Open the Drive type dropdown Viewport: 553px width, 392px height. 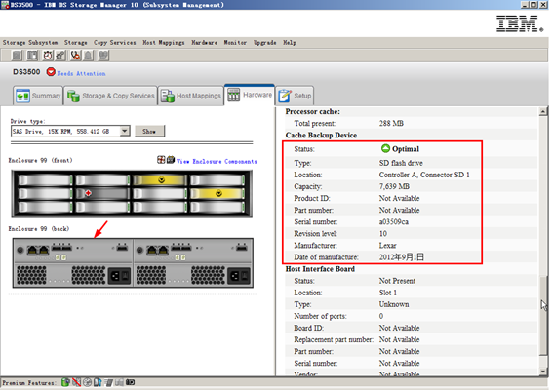125,131
